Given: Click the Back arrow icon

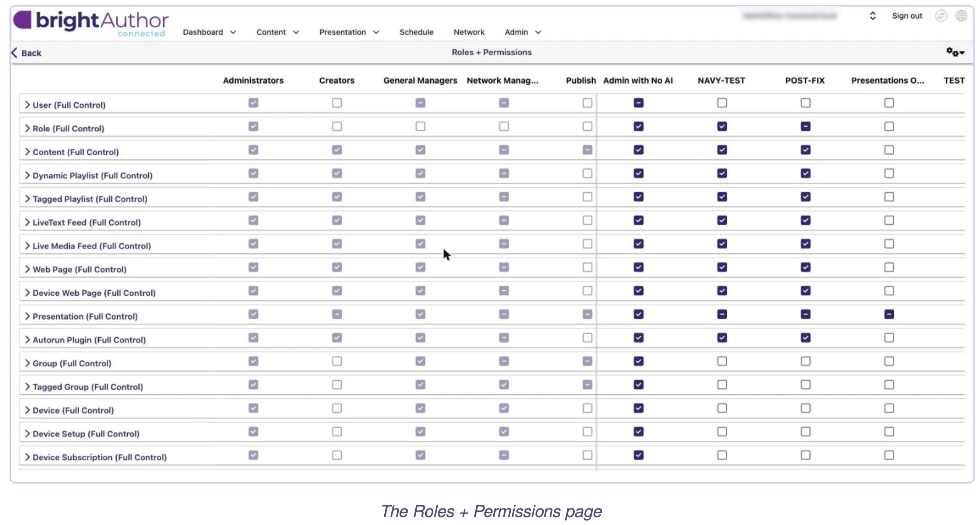Looking at the screenshot, I should [14, 53].
